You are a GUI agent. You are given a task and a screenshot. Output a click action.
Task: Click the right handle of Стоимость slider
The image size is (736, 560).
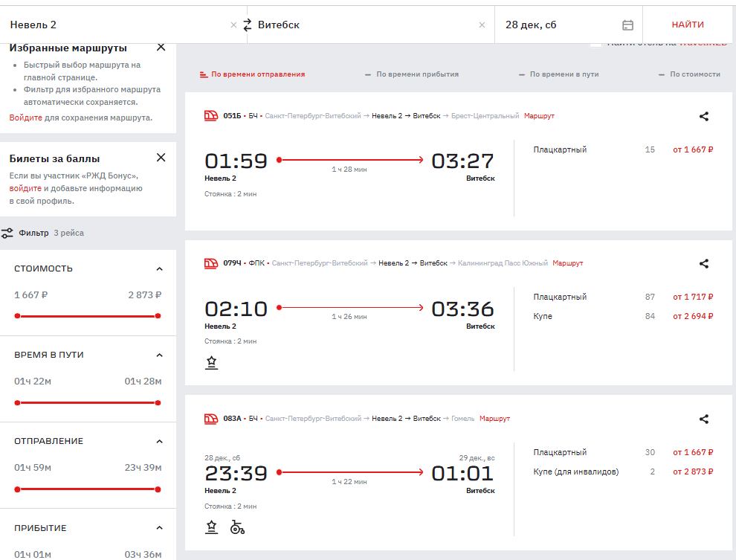pos(158,316)
